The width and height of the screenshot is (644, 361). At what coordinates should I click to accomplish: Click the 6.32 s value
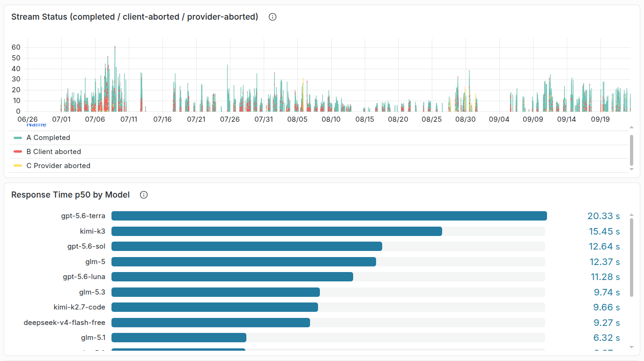coord(607,338)
